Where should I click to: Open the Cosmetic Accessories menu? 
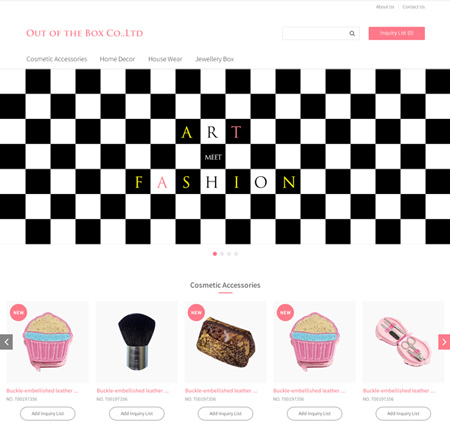57,59
